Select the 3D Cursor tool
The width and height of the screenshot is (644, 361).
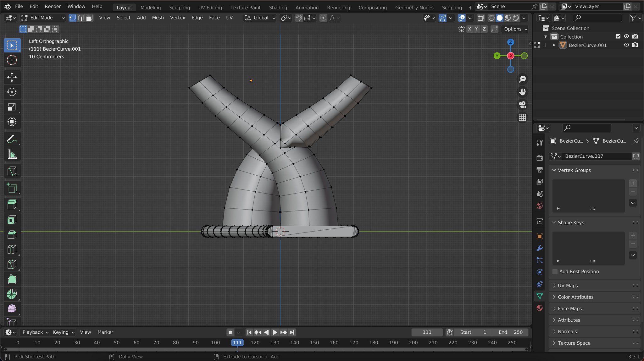click(12, 60)
